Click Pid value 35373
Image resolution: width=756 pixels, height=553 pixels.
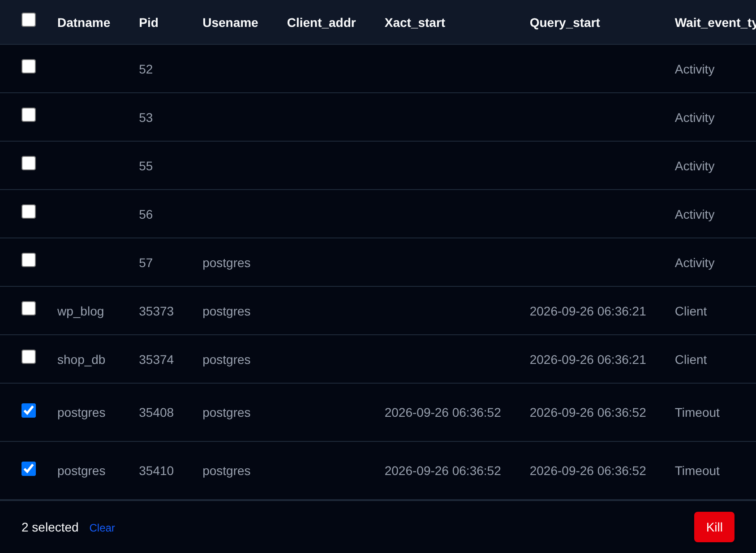(x=156, y=311)
